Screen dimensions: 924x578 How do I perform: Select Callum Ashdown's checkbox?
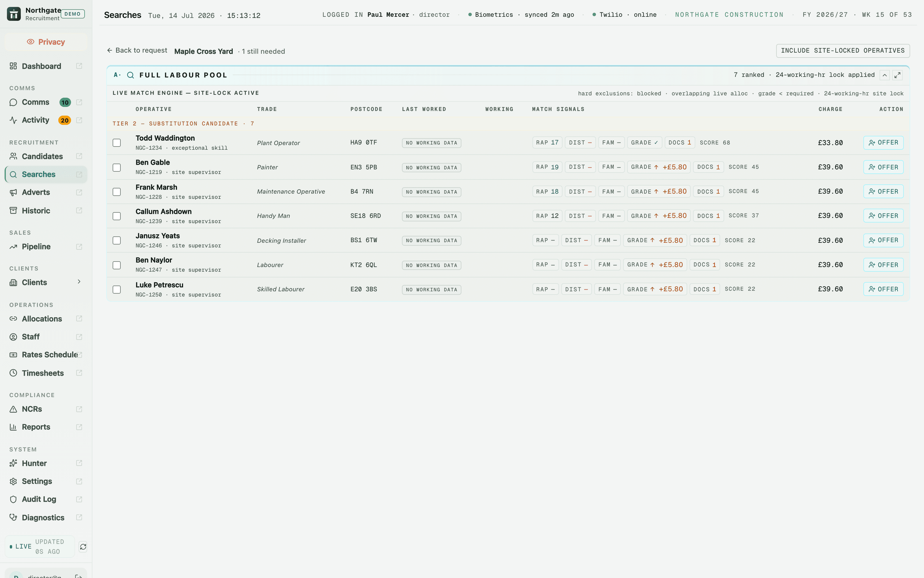point(117,216)
